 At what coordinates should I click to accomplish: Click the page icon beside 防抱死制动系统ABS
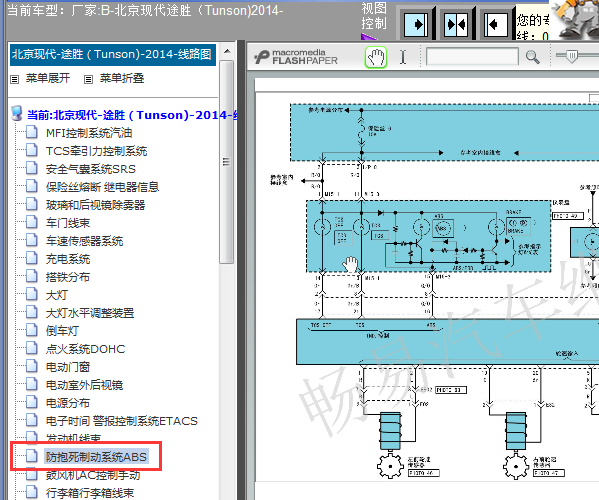32,456
